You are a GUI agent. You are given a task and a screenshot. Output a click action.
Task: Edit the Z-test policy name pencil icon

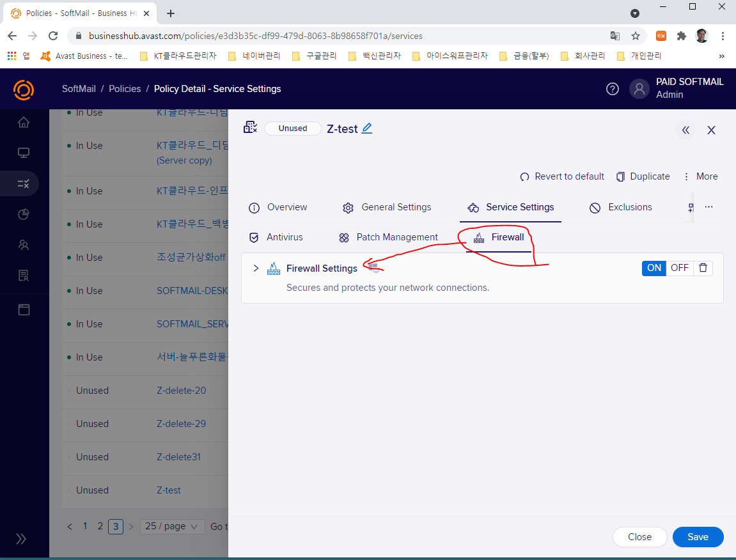coord(367,128)
